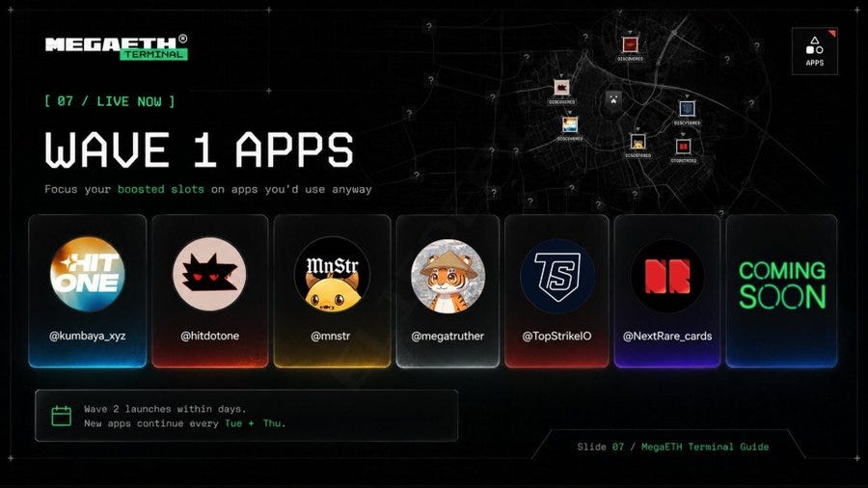
Task: Click the MegaETH Terminal logo
Action: [117, 47]
